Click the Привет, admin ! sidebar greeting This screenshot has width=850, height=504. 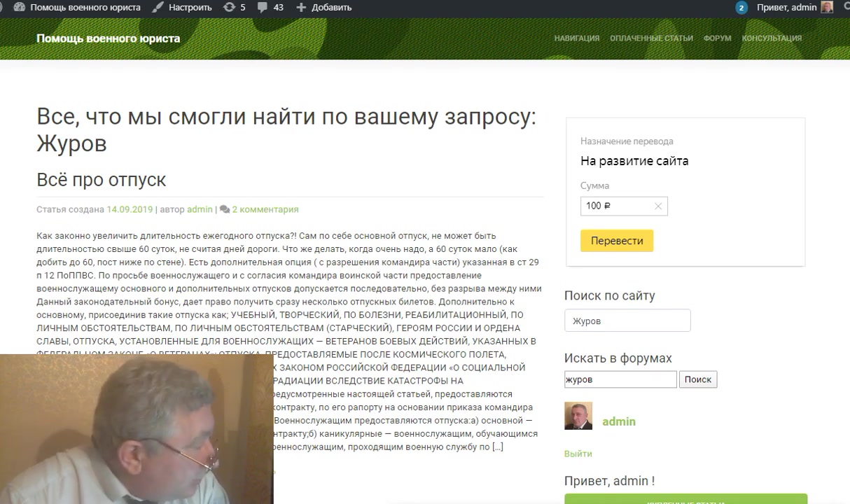[610, 481]
